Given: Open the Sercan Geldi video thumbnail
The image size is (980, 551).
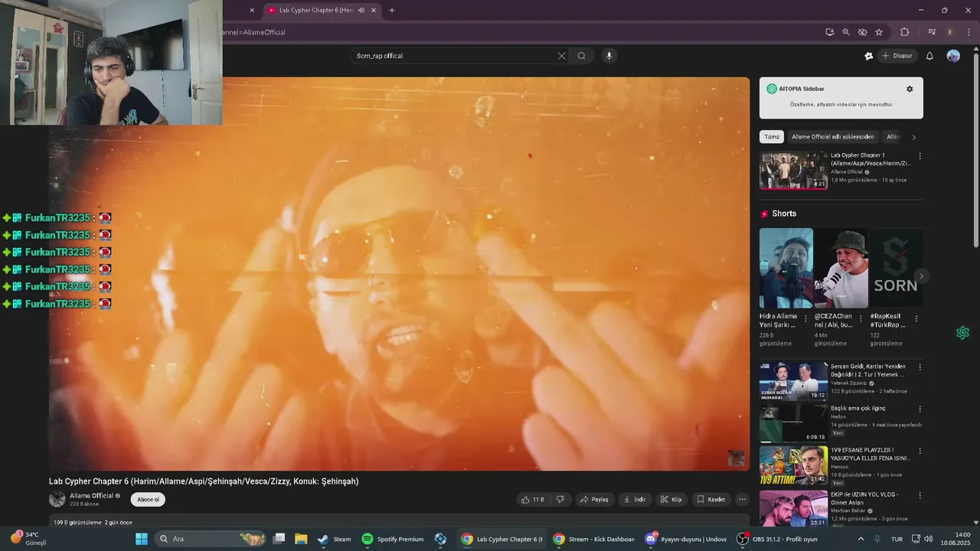Looking at the screenshot, I should tap(793, 381).
